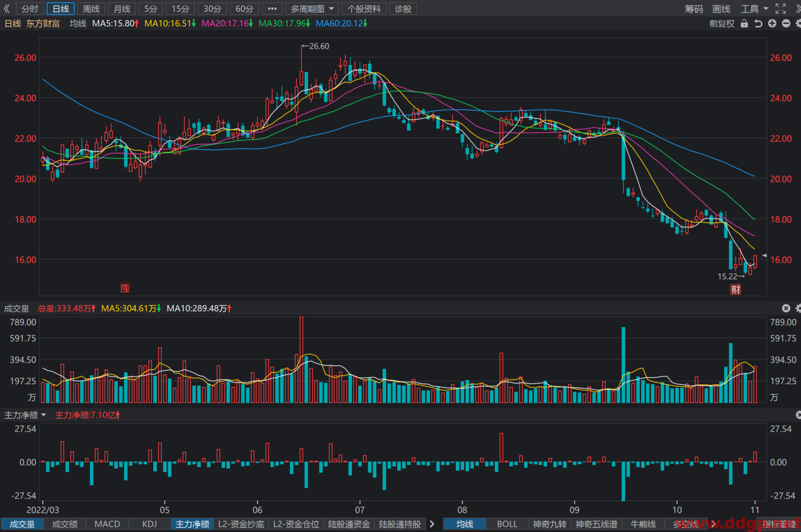Open 工具 tools dropdown
801x532 pixels.
[x=754, y=9]
